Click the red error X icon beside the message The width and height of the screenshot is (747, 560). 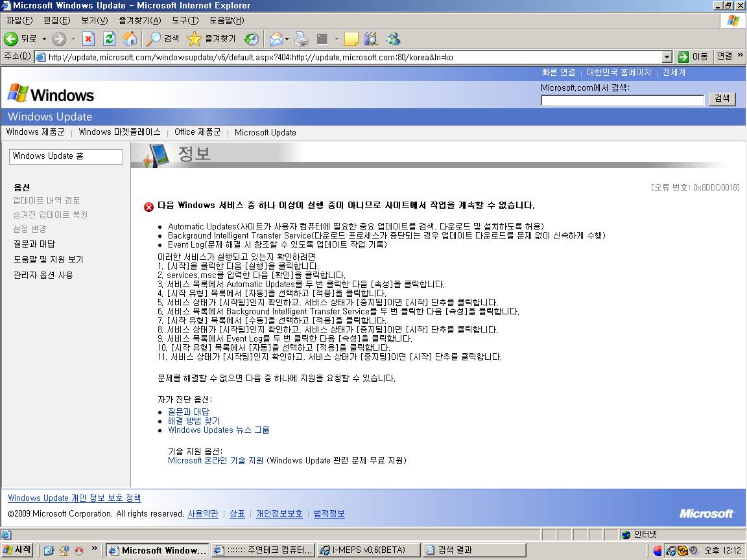148,207
